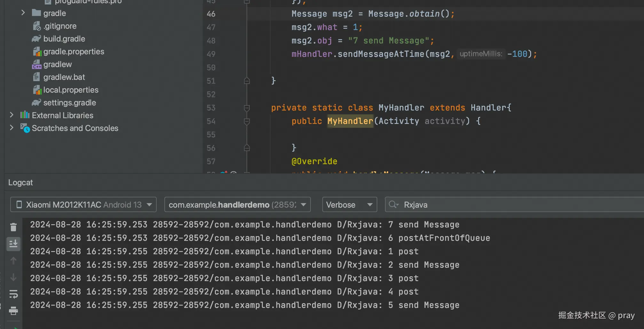Clear logcat with the trash icon
Viewport: 644px width, 329px height.
(13, 227)
